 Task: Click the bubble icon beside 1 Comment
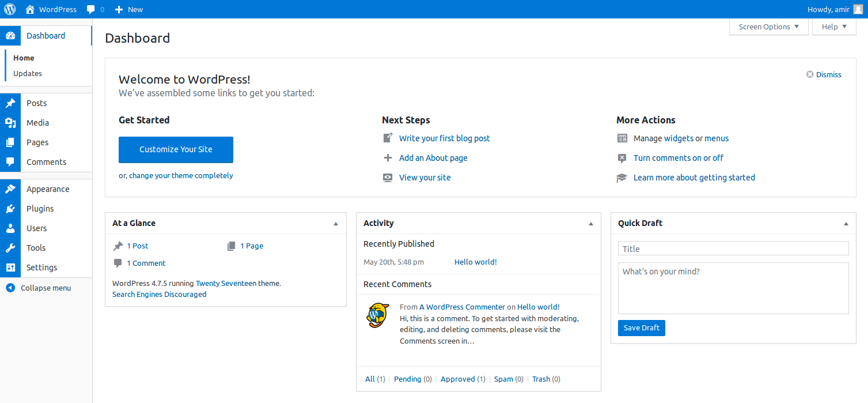click(118, 263)
